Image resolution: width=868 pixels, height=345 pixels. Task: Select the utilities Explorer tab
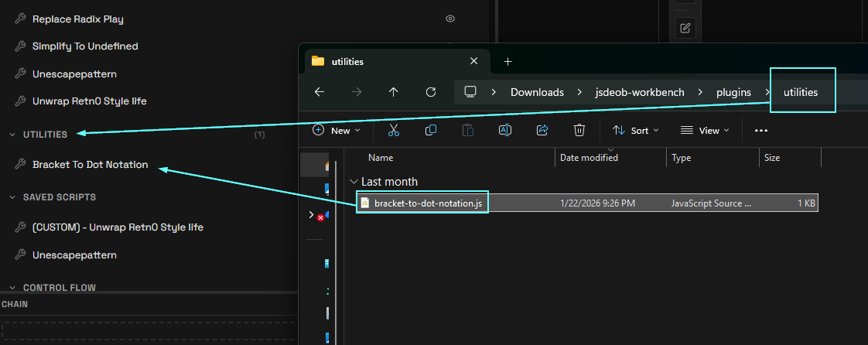(x=398, y=61)
